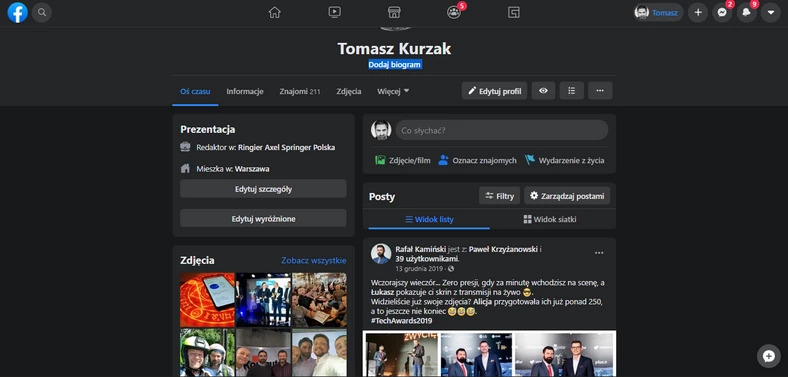Open the Groups icon with 5 badge
This screenshot has width=788, height=377.
(x=454, y=13)
